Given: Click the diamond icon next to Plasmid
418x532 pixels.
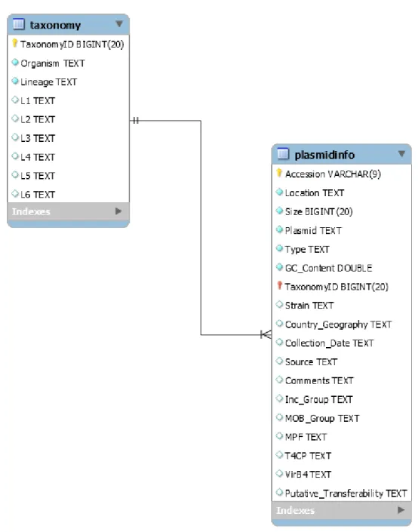Looking at the screenshot, I should coord(279,229).
